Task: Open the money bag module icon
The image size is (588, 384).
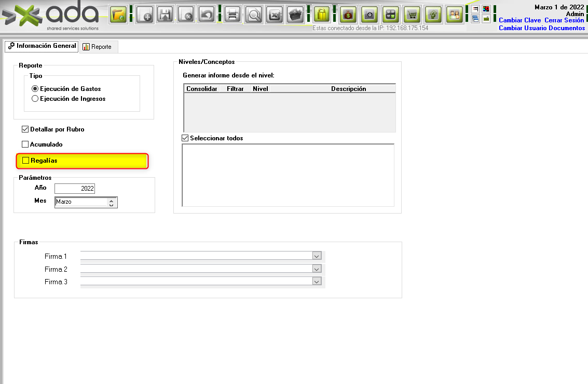Action: click(x=349, y=15)
